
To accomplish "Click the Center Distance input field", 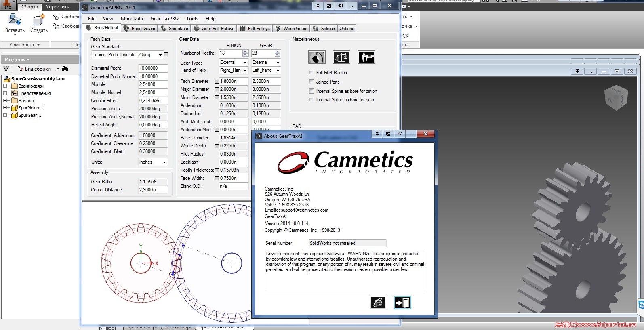I will pos(153,190).
